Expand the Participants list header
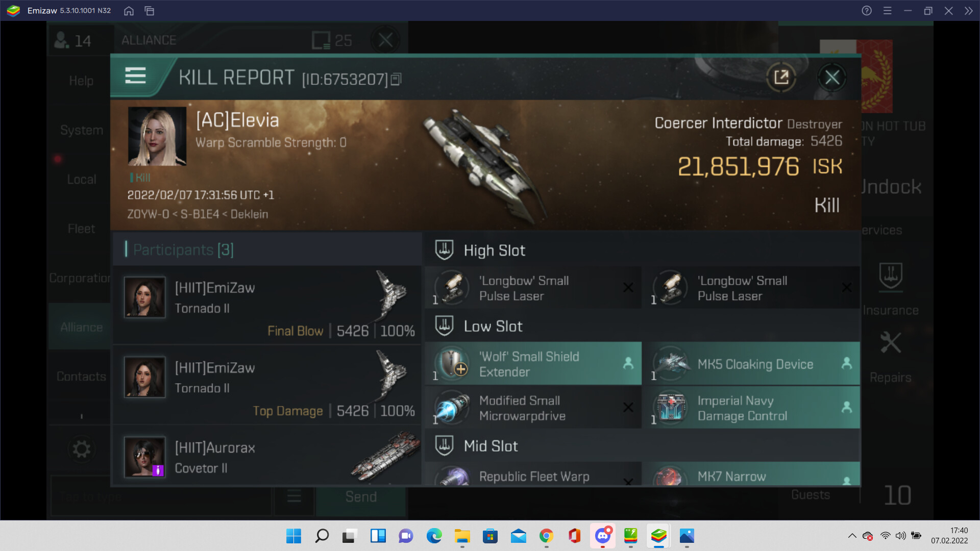The width and height of the screenshot is (980, 551). 183,250
